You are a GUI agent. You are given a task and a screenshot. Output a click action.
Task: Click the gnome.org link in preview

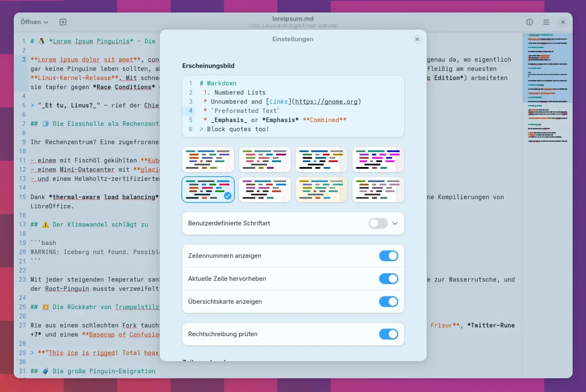326,102
